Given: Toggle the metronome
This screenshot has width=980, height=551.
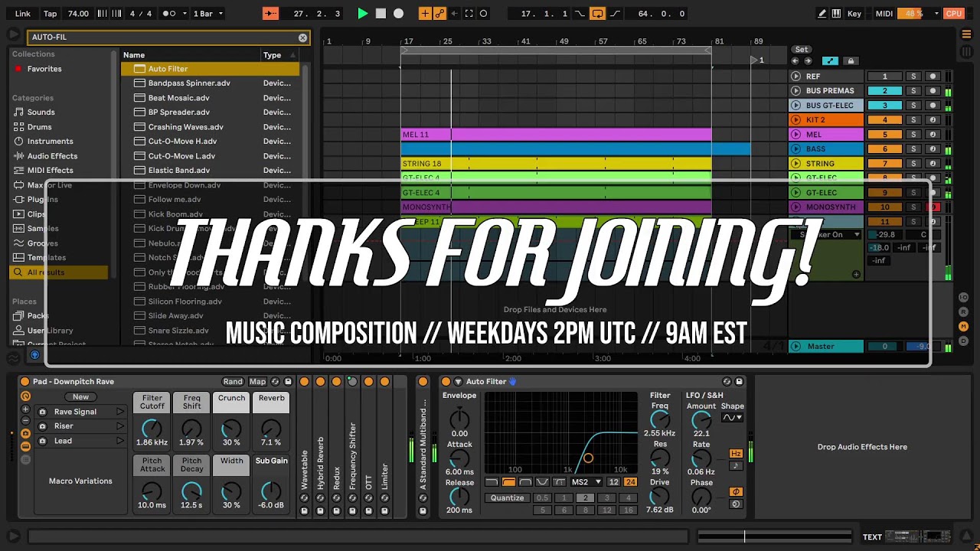Looking at the screenshot, I should [170, 14].
